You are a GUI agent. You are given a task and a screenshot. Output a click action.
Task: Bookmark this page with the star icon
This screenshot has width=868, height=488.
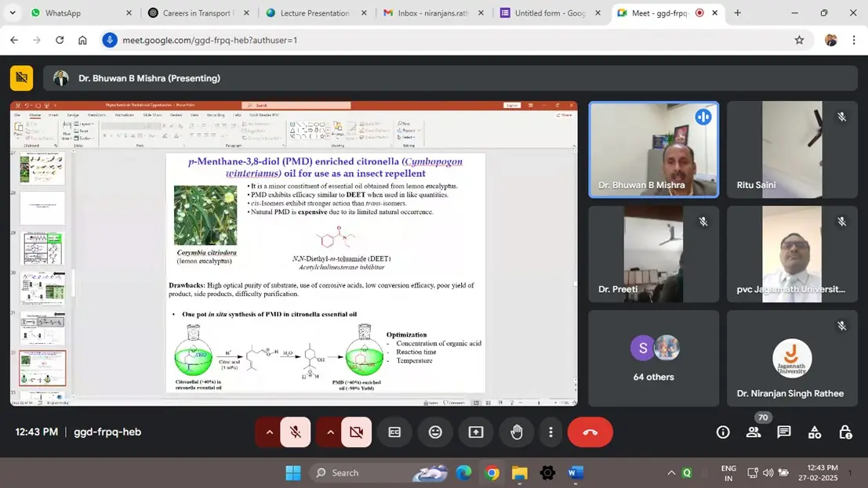(x=799, y=40)
